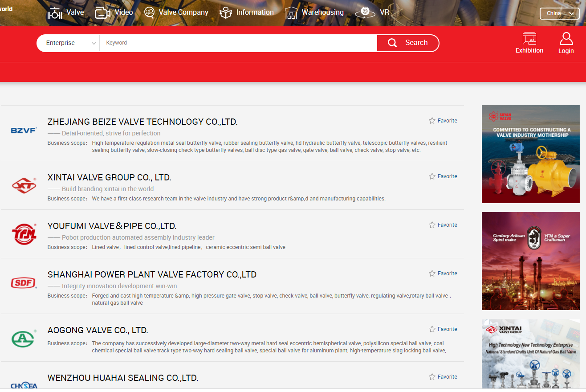Open the Information menu item
Screen dimensions: 586x392
[x=255, y=12]
